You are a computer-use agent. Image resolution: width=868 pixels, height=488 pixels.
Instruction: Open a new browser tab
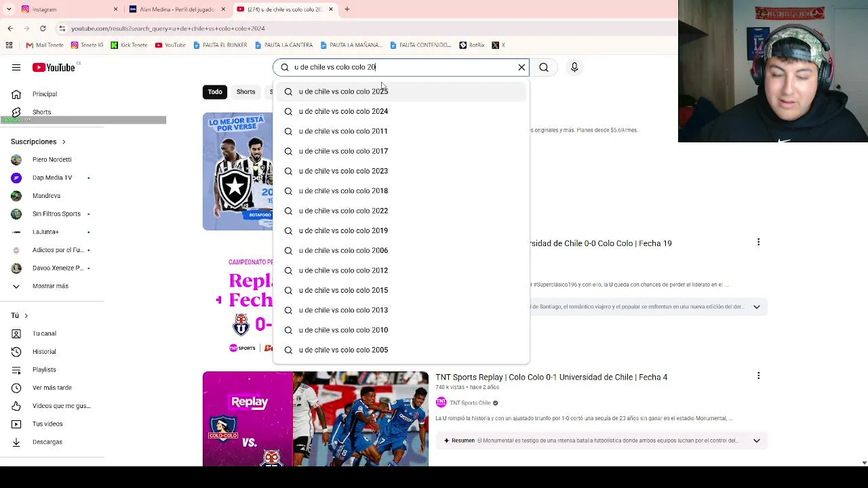[347, 9]
